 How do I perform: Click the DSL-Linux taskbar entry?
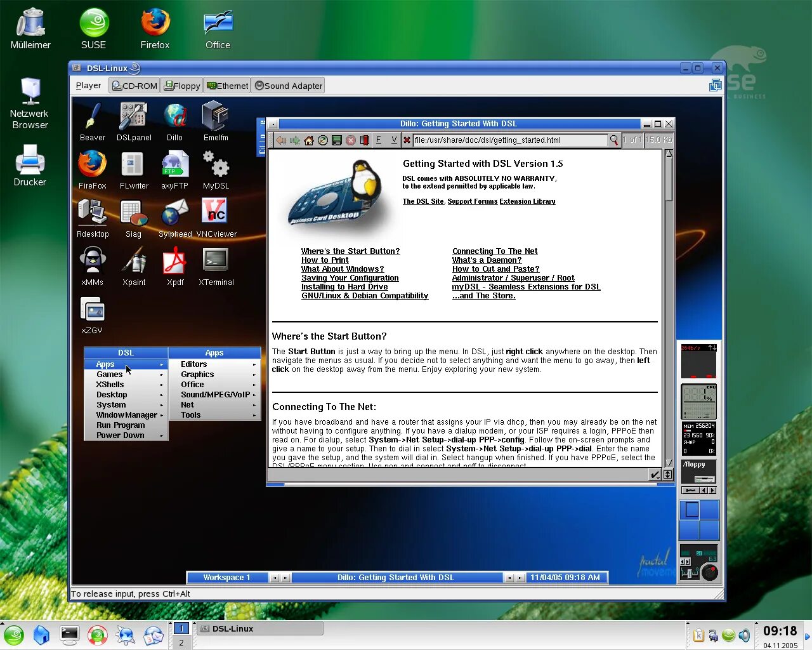[259, 628]
